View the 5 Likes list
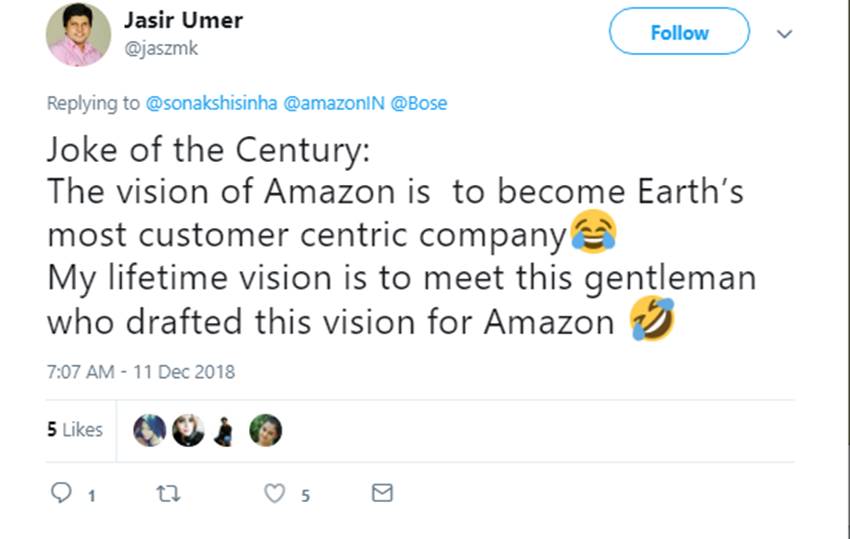Viewport: 850px width, 539px height. click(75, 429)
